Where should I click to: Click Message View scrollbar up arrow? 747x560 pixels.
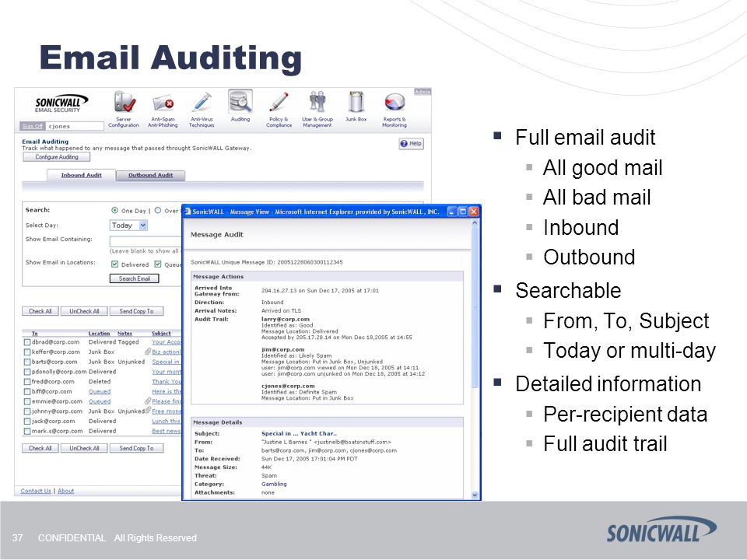tap(475, 223)
